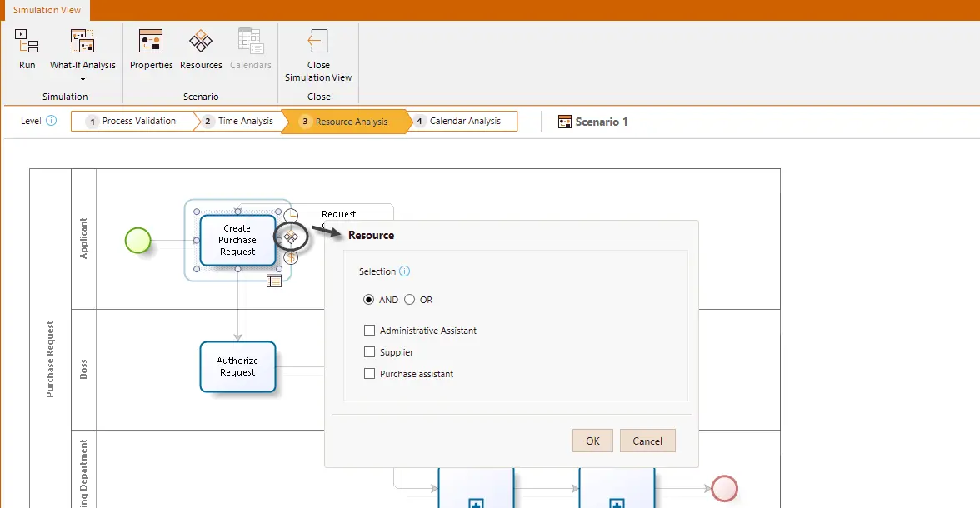Choose the OR radio option
The height and width of the screenshot is (508, 980).
tap(409, 300)
